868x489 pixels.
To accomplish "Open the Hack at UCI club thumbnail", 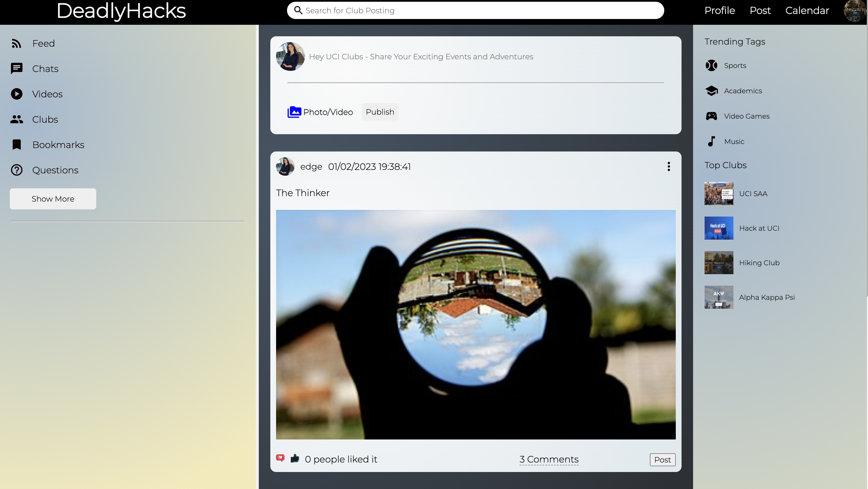I will [x=718, y=228].
